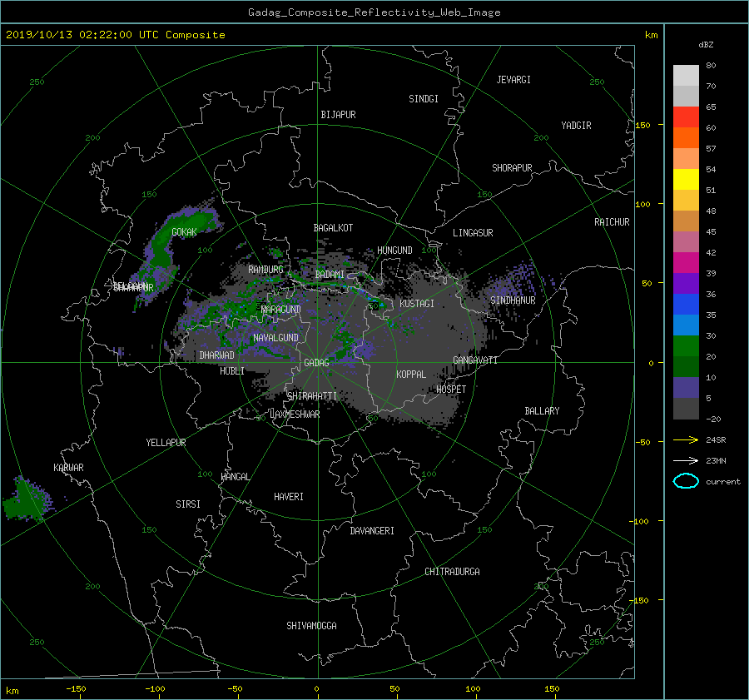
Task: Select the 'NAVALGUND' city label
Action: [x=275, y=338]
